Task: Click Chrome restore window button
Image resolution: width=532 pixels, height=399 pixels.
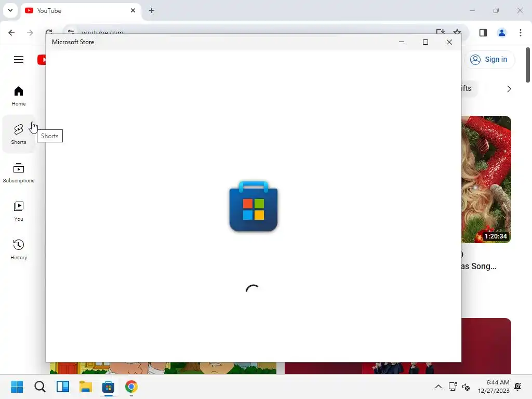Action: (496, 10)
